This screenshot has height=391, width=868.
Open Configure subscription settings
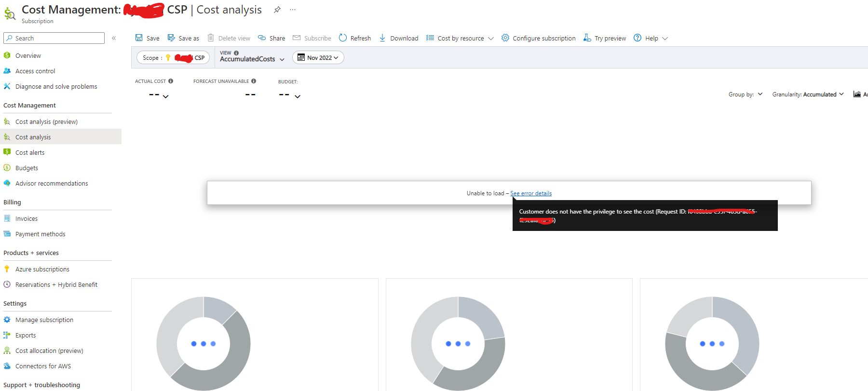[539, 38]
